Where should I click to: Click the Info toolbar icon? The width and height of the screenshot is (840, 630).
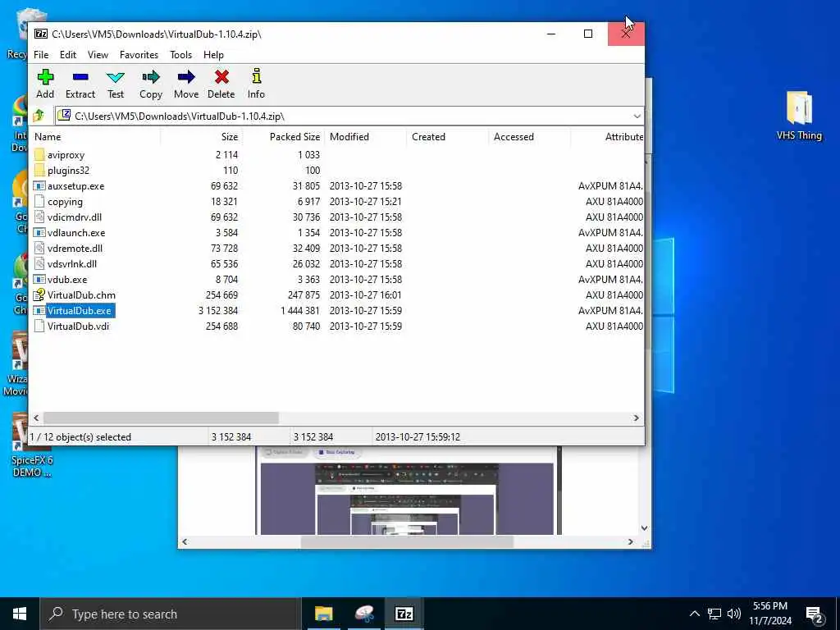click(x=256, y=76)
